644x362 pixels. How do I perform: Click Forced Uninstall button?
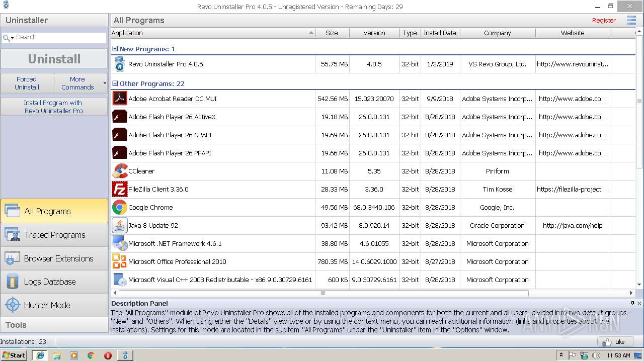pyautogui.click(x=27, y=83)
